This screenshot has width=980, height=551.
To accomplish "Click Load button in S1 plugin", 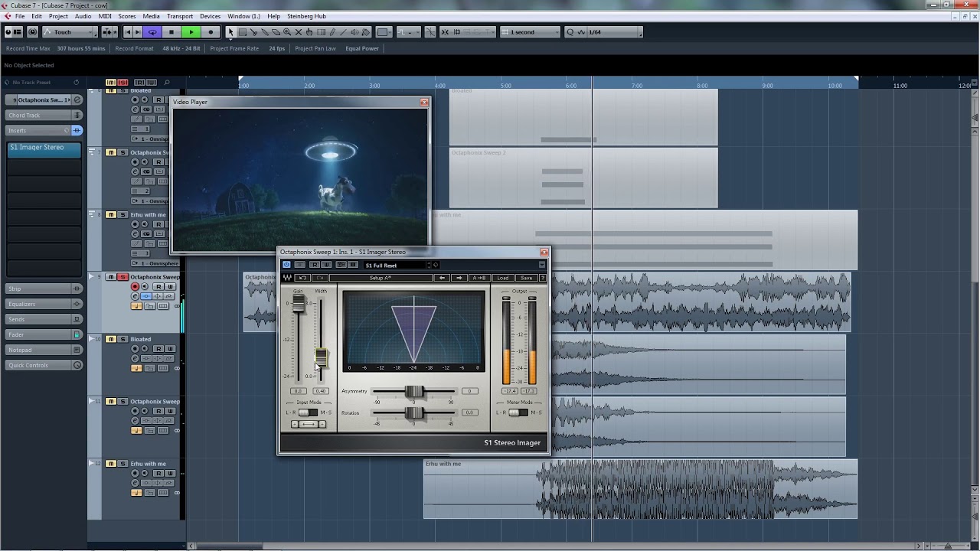I will (x=502, y=278).
